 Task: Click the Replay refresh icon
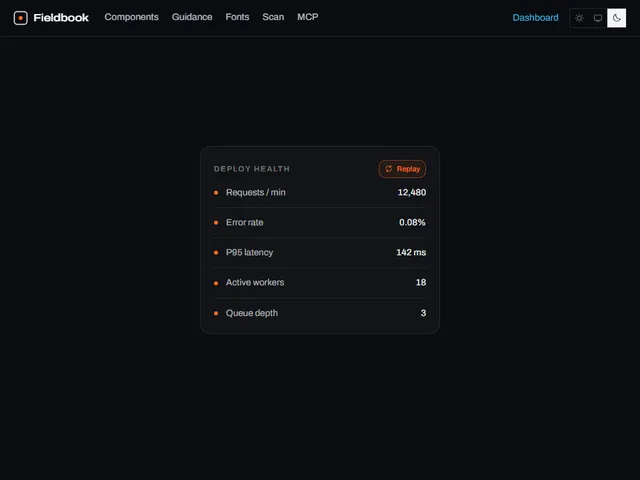pyautogui.click(x=389, y=169)
